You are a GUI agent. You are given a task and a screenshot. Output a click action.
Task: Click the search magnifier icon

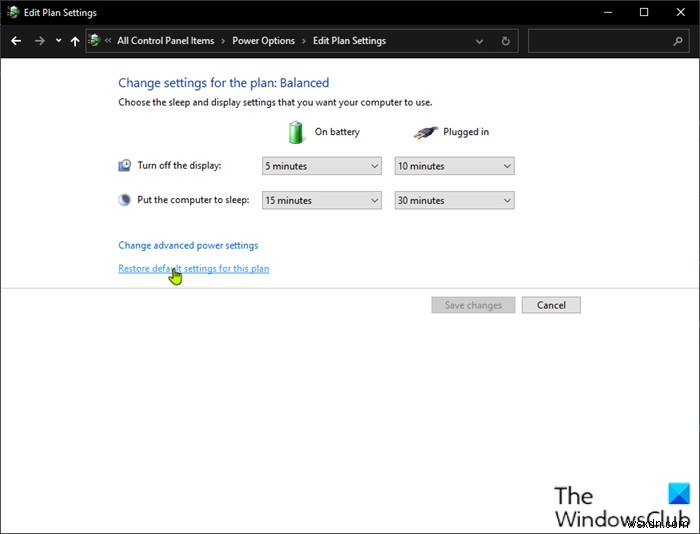point(678,41)
